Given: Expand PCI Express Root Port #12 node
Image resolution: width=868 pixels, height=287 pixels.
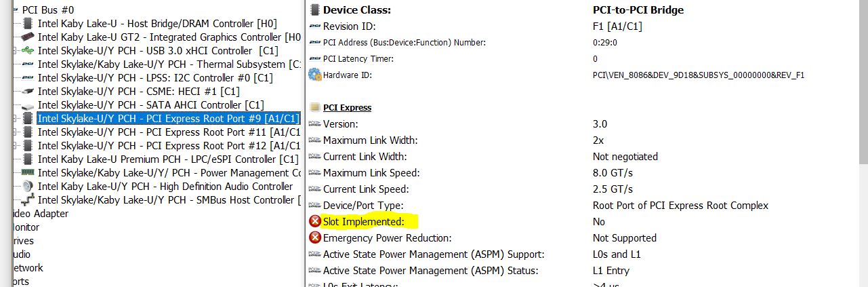Looking at the screenshot, I should pyautogui.click(x=15, y=146).
